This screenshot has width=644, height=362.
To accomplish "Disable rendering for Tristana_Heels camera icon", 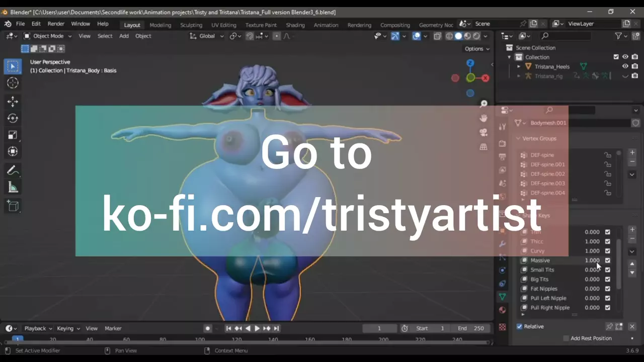I will pos(635,66).
